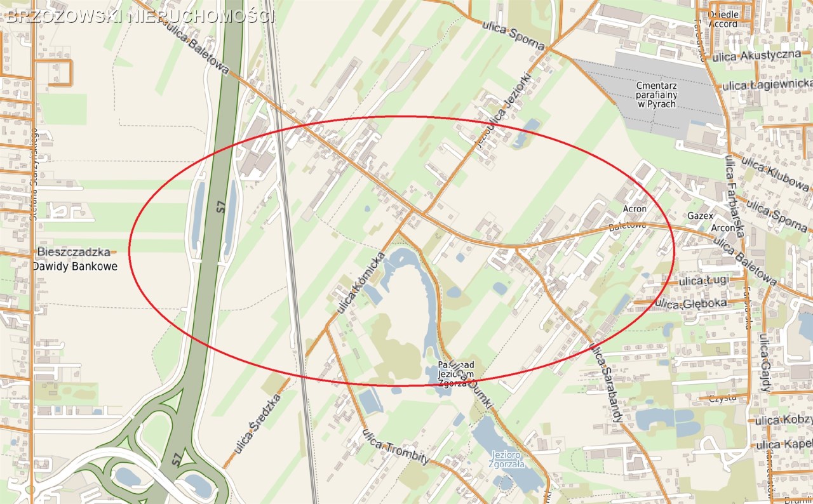
Task: Select the ulica Sporna label at top
Action: [x=513, y=35]
